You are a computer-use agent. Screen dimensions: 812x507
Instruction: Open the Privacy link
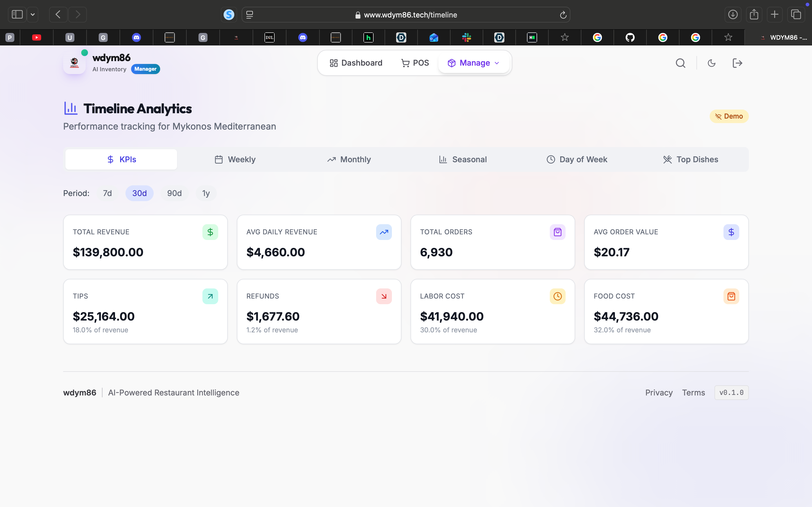click(659, 393)
